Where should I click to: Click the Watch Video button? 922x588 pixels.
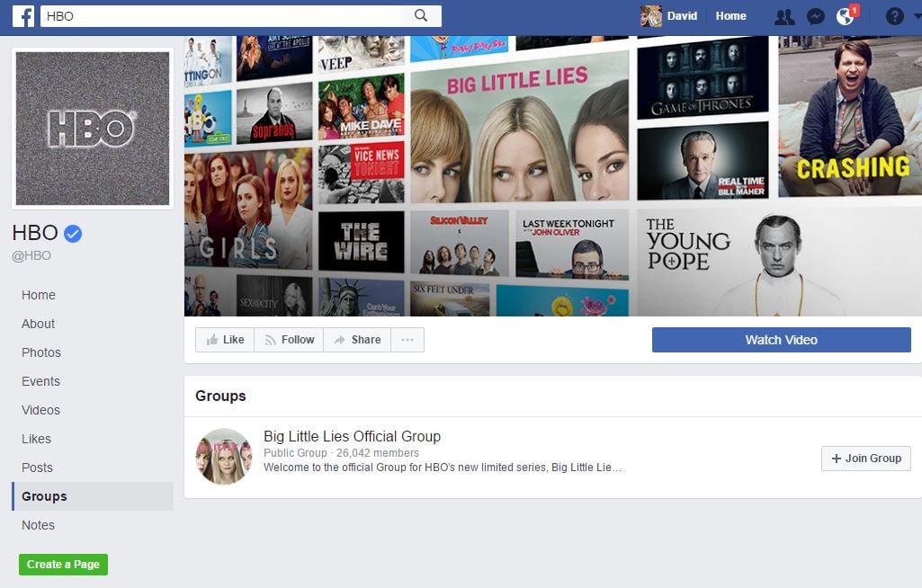pos(781,339)
